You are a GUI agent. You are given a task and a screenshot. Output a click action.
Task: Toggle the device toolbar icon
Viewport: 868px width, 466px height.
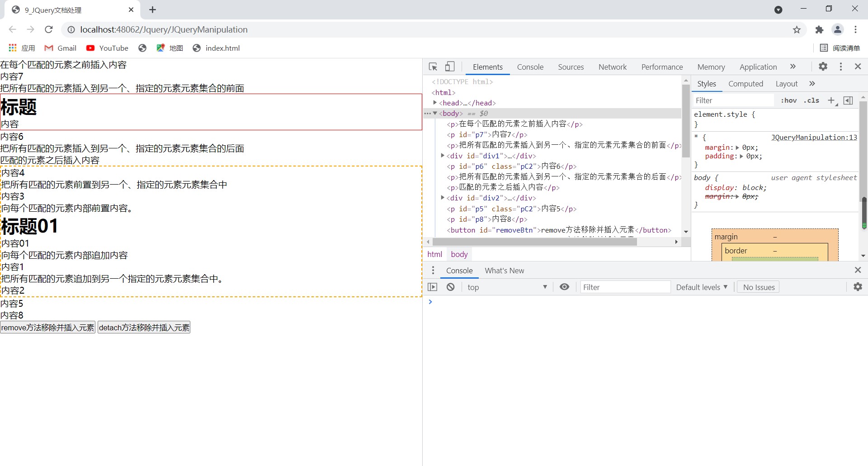[450, 67]
